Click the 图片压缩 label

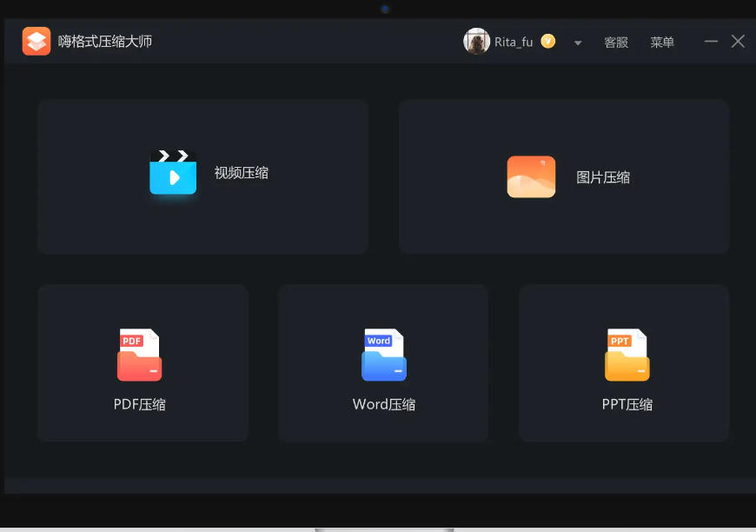[x=603, y=177]
